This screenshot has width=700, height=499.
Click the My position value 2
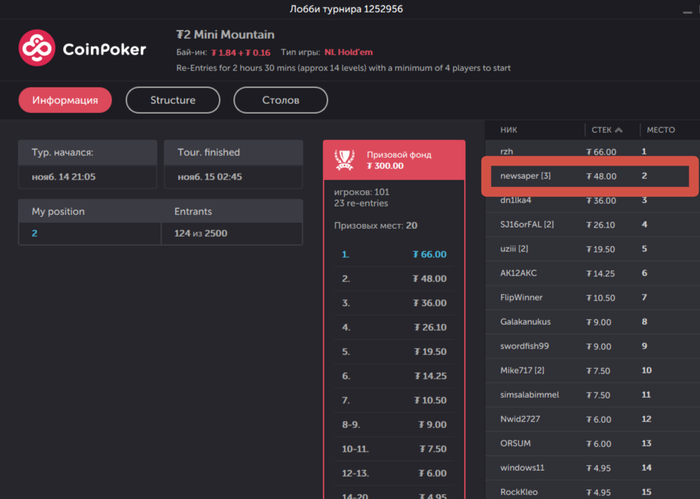pyautogui.click(x=34, y=233)
